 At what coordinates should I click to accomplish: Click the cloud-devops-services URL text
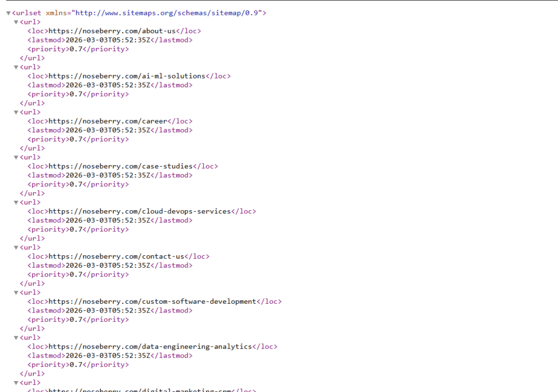point(139,211)
